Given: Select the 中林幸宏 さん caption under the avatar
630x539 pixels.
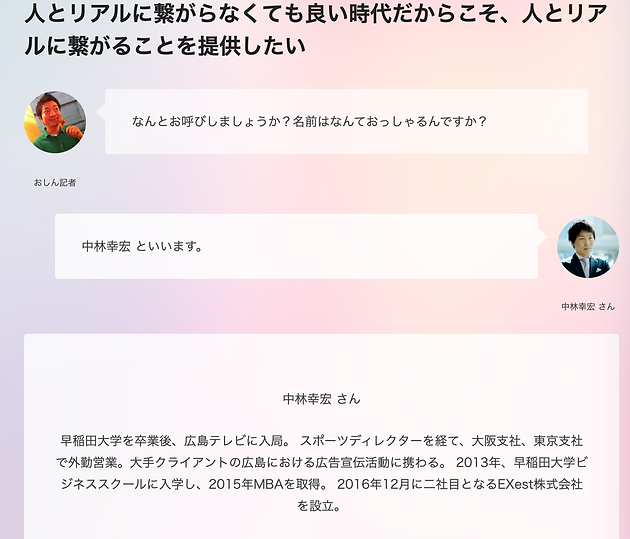Looking at the screenshot, I should [x=588, y=307].
